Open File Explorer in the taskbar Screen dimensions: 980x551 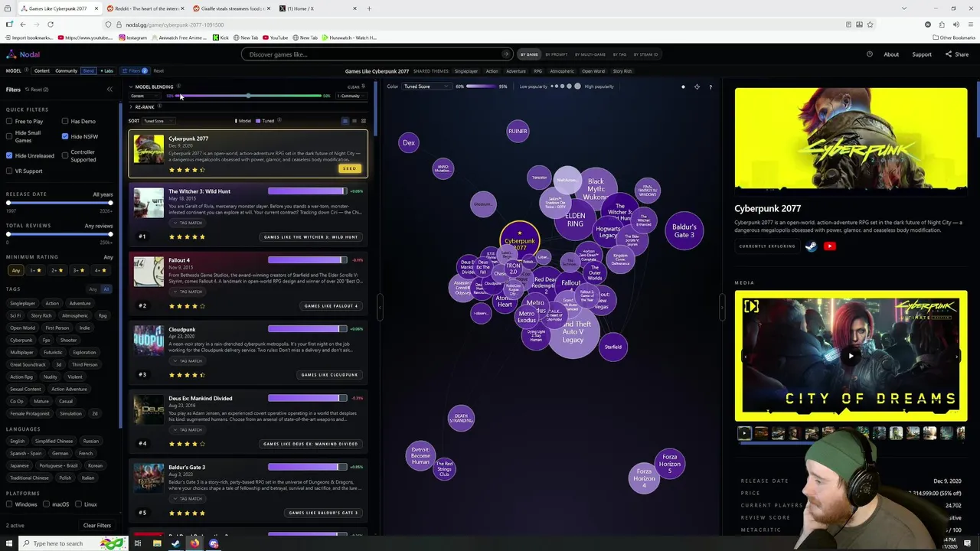pyautogui.click(x=157, y=543)
